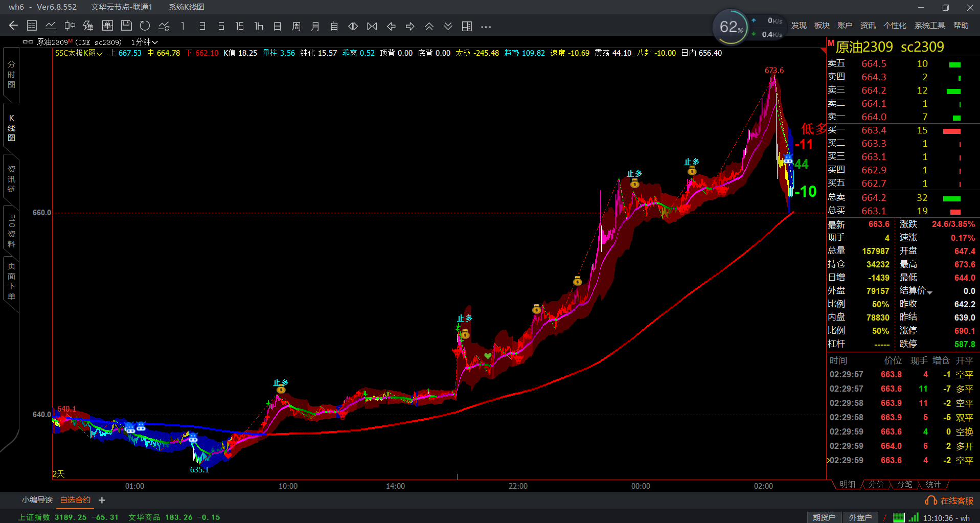The image size is (980, 523).
Task: Open the 个性化 menu
Action: (895, 26)
